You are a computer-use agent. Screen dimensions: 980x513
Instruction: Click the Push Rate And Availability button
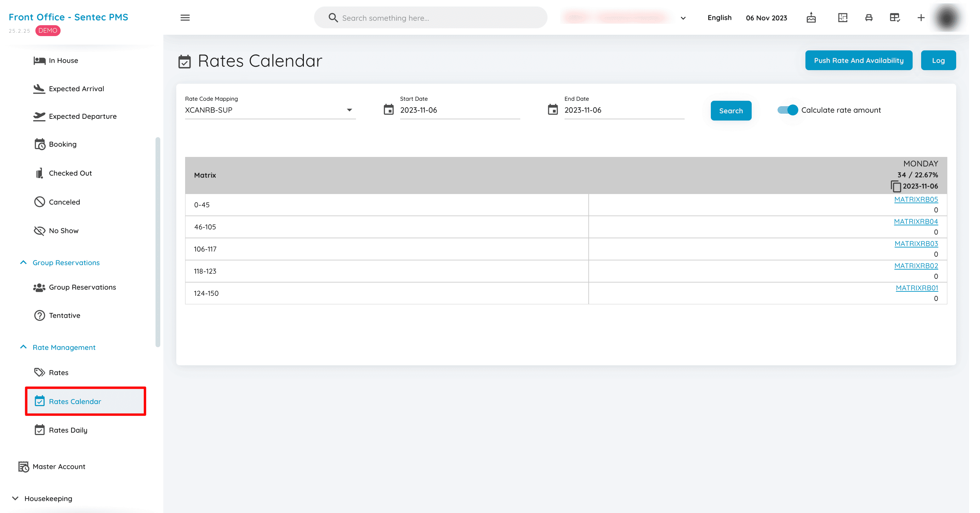pos(858,61)
